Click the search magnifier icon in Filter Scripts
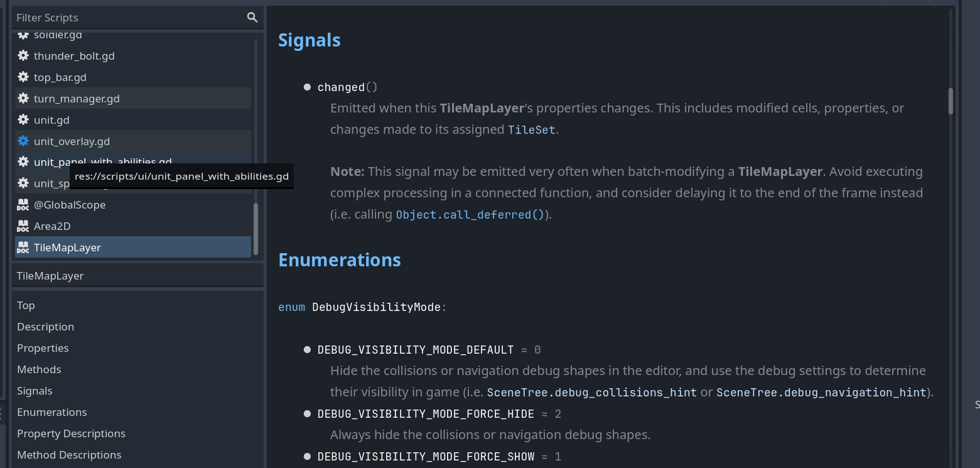The width and height of the screenshot is (980, 468). tap(252, 18)
